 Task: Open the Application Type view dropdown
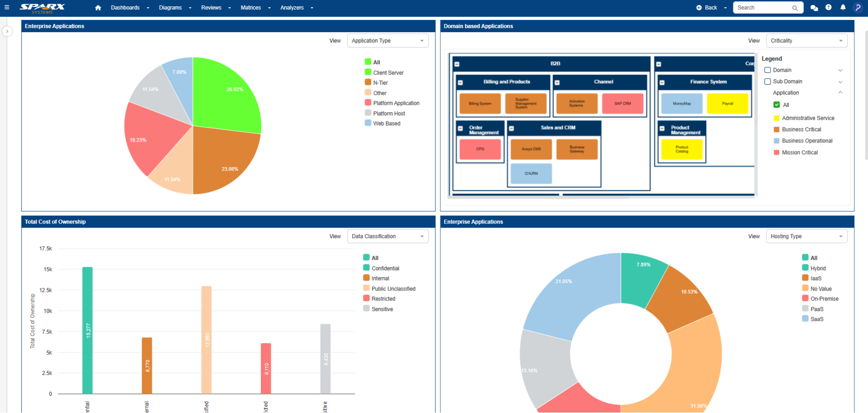point(387,40)
